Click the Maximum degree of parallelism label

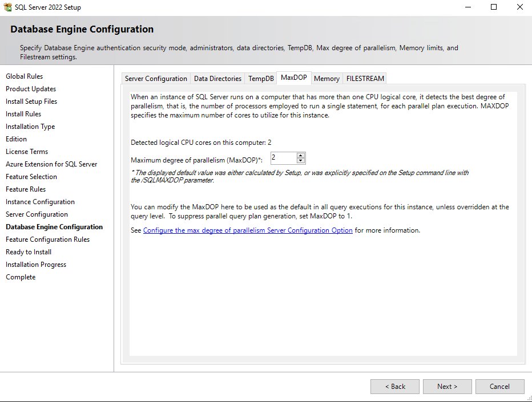(x=197, y=160)
